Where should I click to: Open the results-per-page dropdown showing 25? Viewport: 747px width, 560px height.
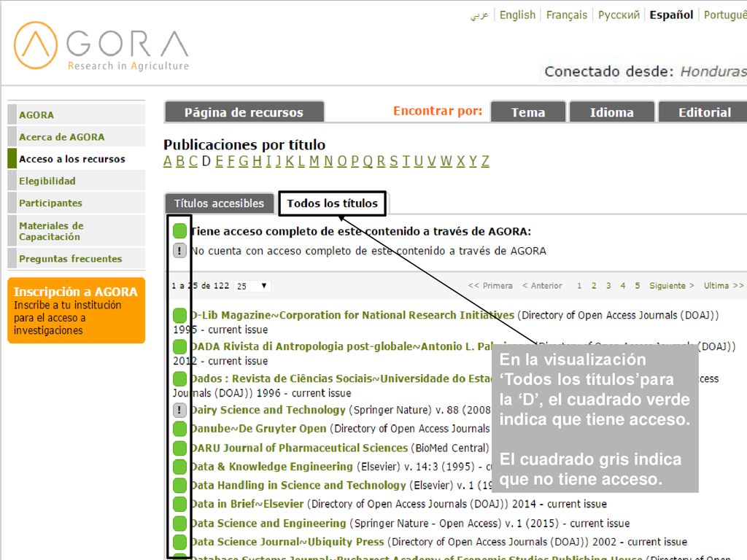tap(252, 286)
